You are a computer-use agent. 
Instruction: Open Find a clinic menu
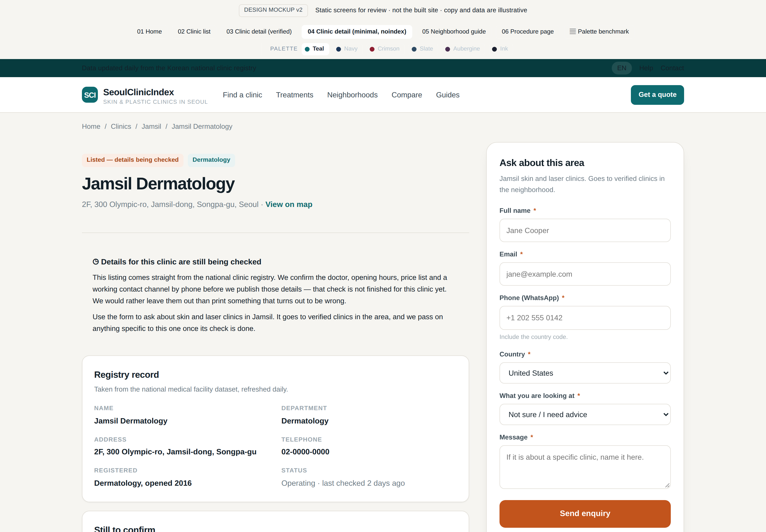(242, 95)
